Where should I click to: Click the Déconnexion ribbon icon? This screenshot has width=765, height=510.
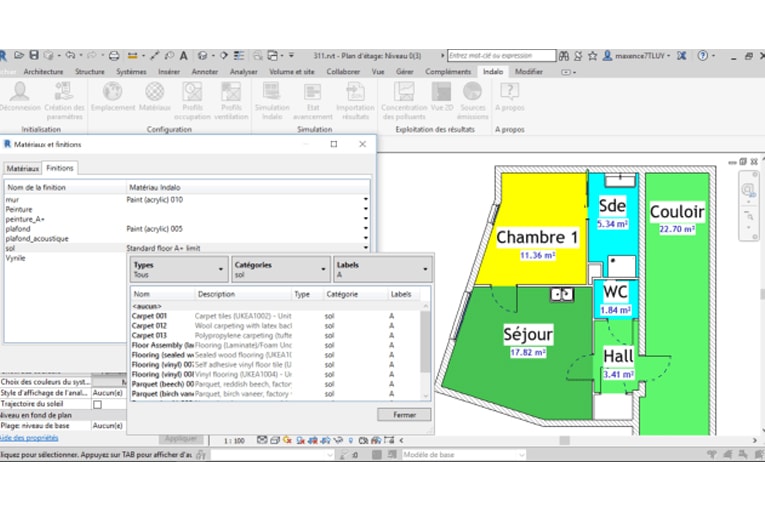click(20, 93)
